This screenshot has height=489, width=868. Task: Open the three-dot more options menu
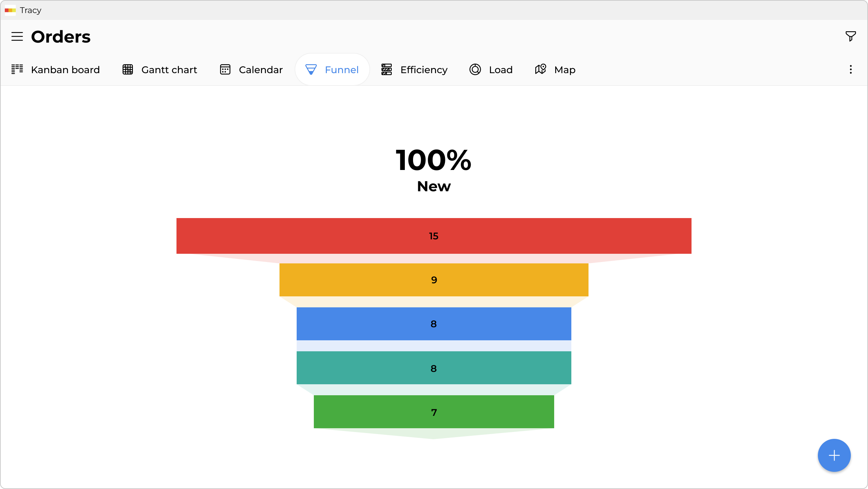point(850,70)
